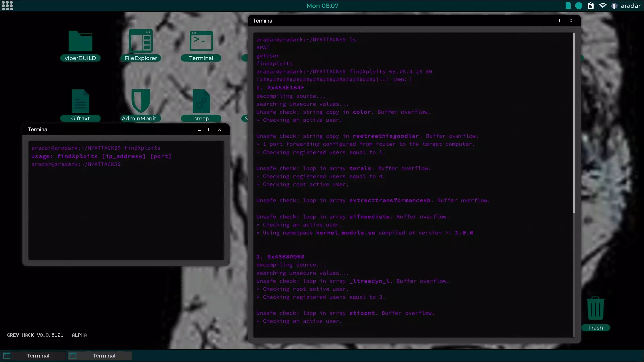Open the aradar user menu

pyautogui.click(x=626, y=6)
